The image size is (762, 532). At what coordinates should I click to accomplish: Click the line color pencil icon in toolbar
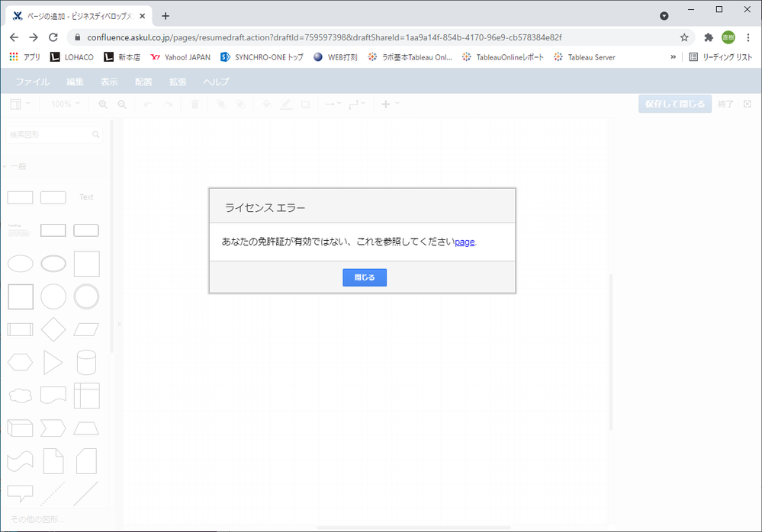(285, 104)
